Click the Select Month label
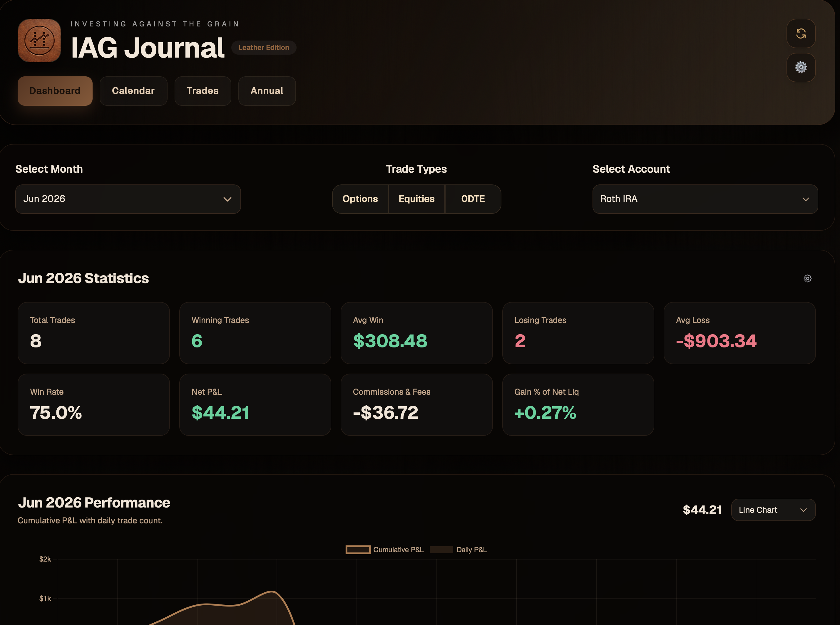840x625 pixels. (49, 169)
